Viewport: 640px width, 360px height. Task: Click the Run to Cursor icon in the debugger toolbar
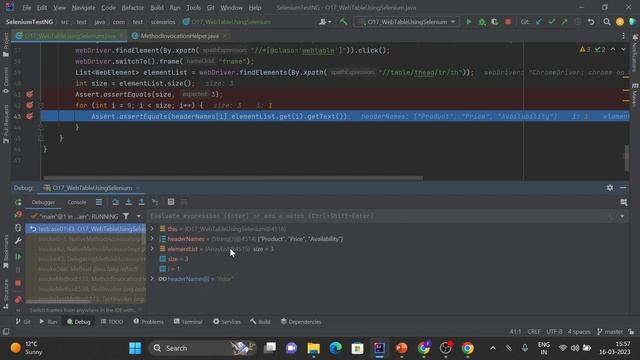tap(155, 202)
